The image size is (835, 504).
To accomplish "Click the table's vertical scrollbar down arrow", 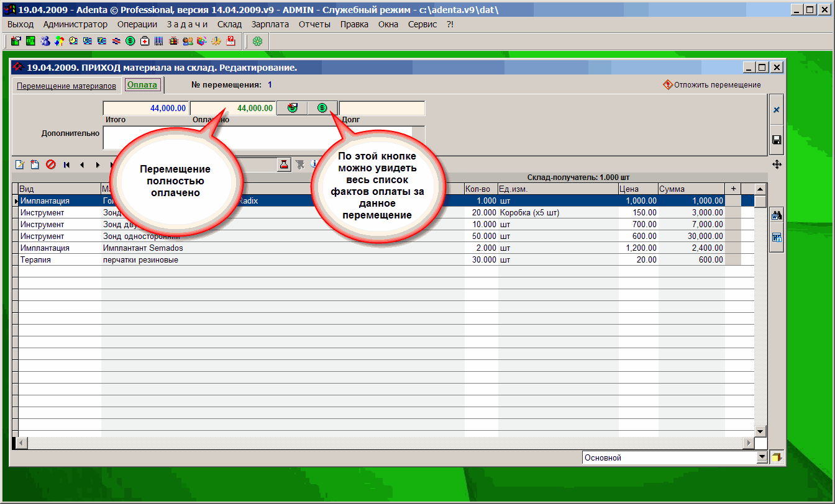I will pyautogui.click(x=760, y=431).
